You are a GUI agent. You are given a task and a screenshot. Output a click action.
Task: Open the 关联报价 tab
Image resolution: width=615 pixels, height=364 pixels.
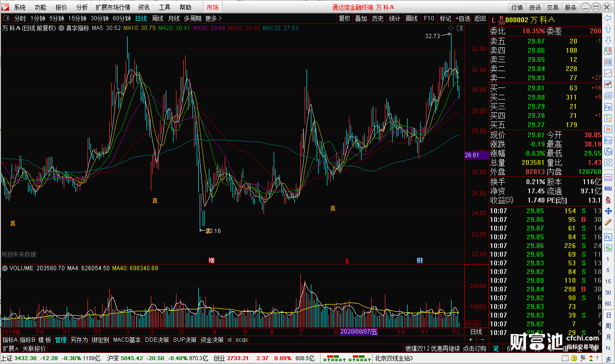(x=34, y=349)
